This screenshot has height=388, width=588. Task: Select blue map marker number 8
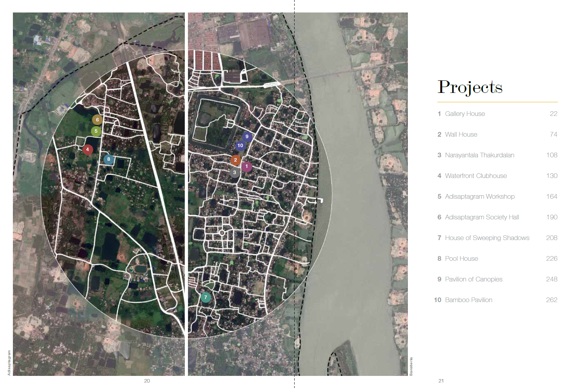pyautogui.click(x=109, y=159)
